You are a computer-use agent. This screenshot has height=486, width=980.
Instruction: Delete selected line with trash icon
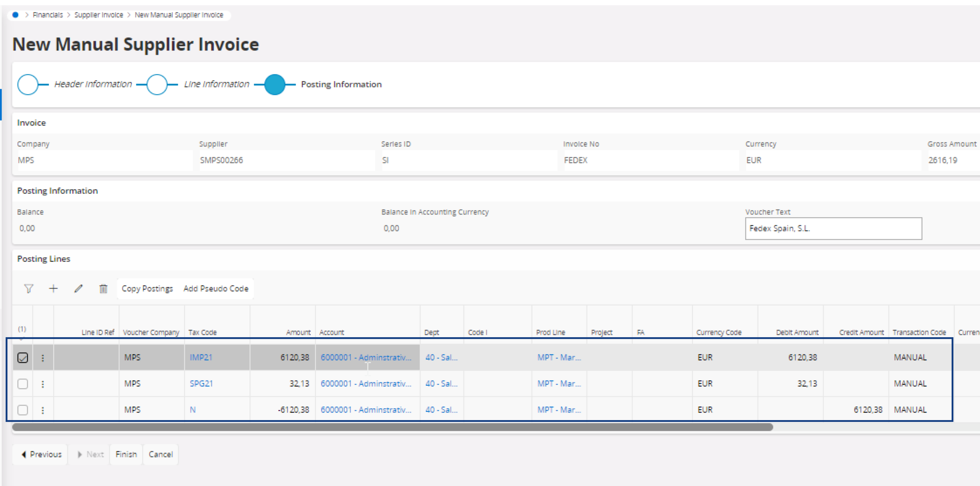coord(103,289)
